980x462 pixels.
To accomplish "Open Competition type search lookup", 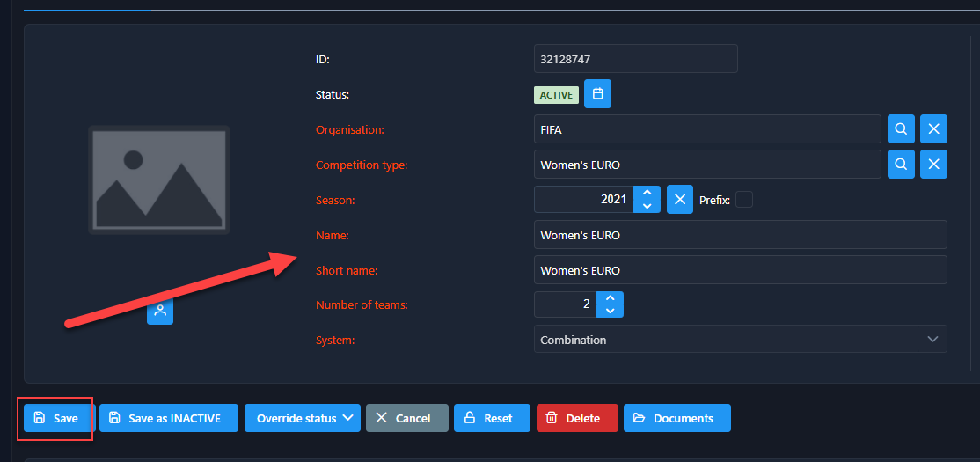I will click(x=901, y=165).
